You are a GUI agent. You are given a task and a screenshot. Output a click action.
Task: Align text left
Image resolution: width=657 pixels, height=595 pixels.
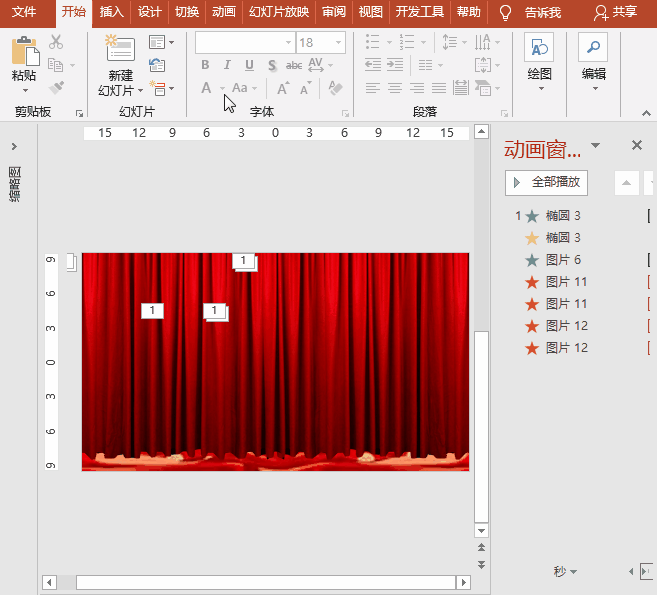(x=372, y=88)
